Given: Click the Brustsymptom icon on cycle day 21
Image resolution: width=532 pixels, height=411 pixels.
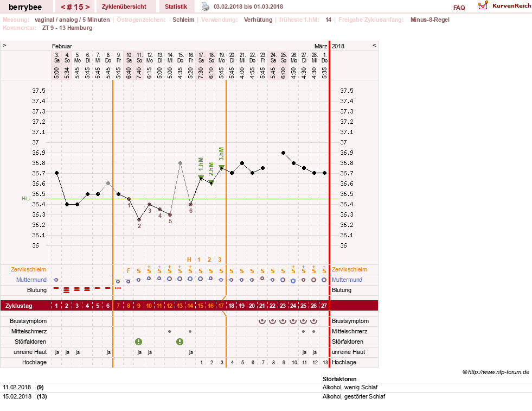Looking at the screenshot, I should click(x=262, y=321).
